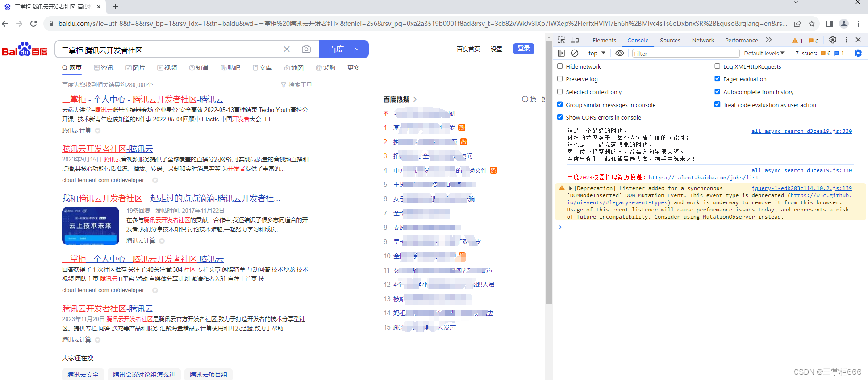Expand the Deprecation warning message
The height and width of the screenshot is (380, 868).
coord(570,188)
